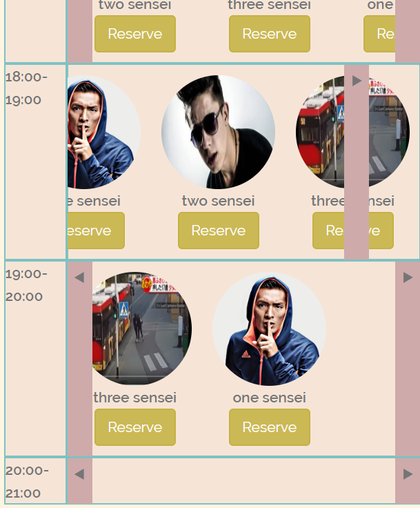Reserve partially hidden sensei at 18:00-19:00 left
The width and height of the screenshot is (420, 508).
pos(96,231)
